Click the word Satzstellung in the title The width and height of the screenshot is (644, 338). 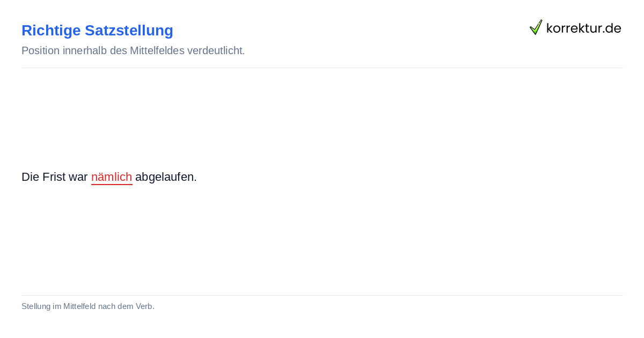coord(129,31)
